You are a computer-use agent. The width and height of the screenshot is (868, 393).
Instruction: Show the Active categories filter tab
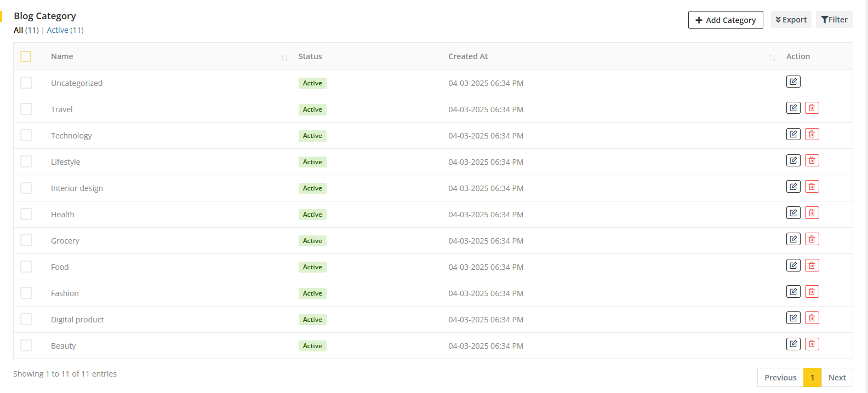(x=58, y=30)
